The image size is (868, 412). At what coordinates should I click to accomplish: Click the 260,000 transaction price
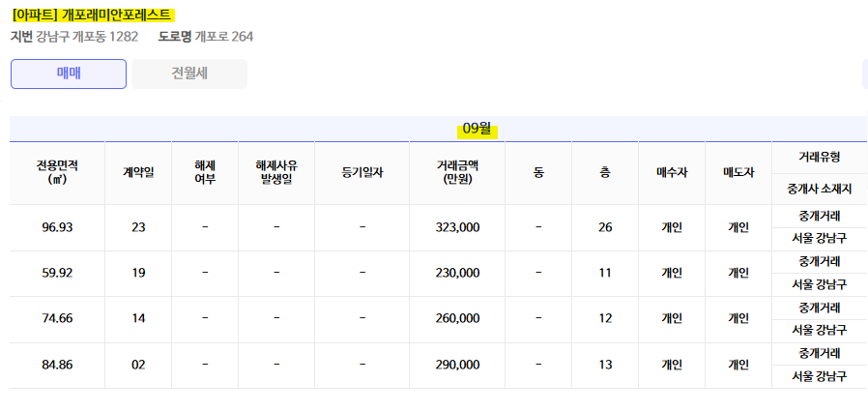coord(457,318)
